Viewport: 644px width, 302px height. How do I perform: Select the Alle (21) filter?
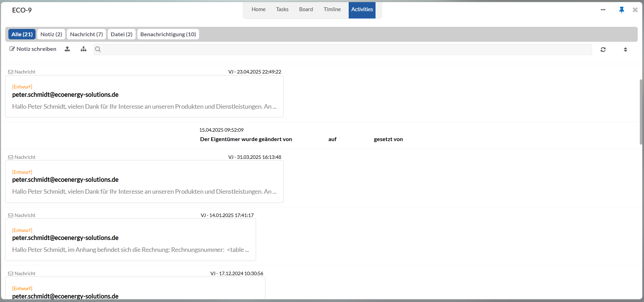click(x=22, y=34)
